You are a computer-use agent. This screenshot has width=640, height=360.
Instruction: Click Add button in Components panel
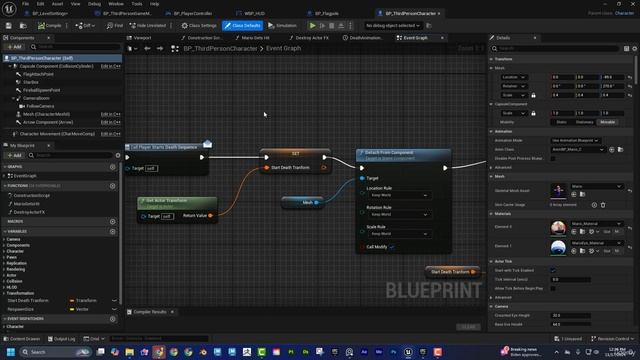point(14,47)
